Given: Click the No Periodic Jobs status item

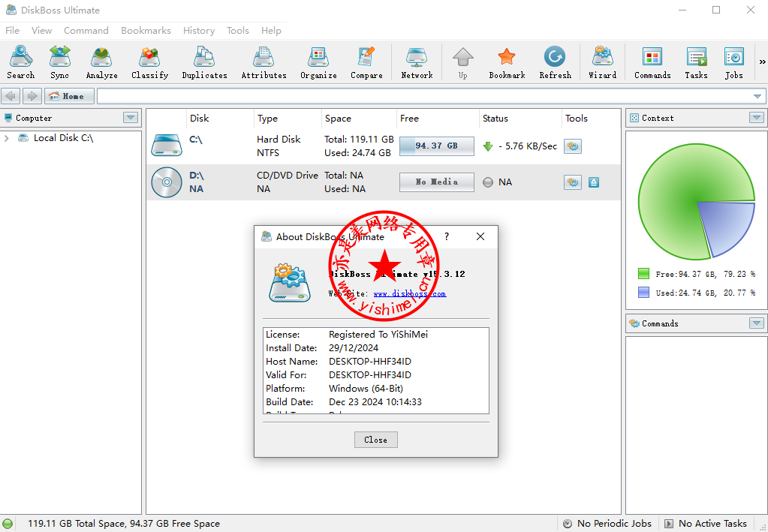Looking at the screenshot, I should tap(608, 524).
